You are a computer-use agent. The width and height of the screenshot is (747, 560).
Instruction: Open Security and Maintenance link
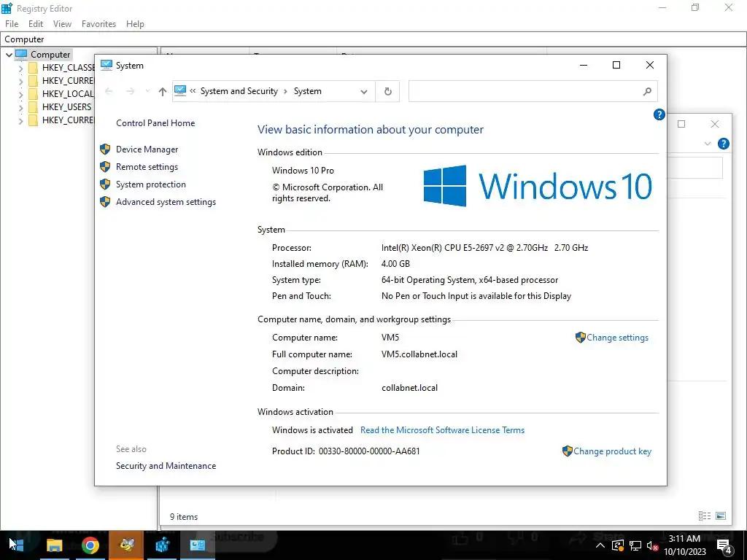tap(166, 466)
